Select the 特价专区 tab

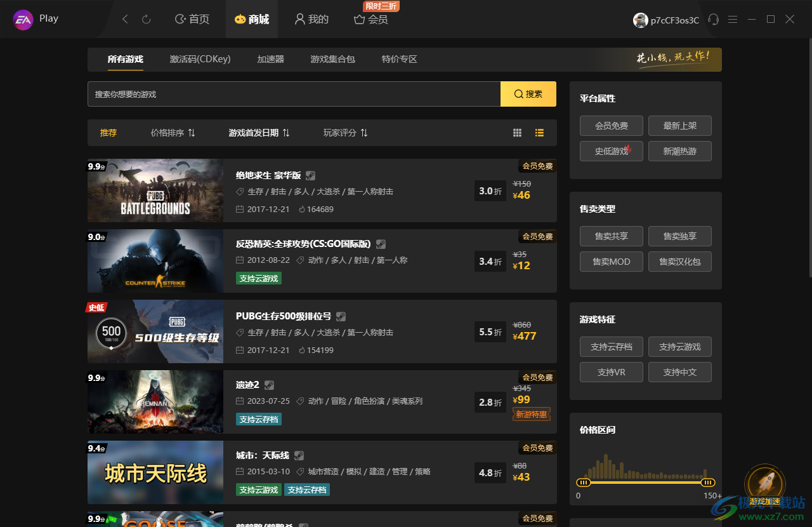tap(400, 59)
